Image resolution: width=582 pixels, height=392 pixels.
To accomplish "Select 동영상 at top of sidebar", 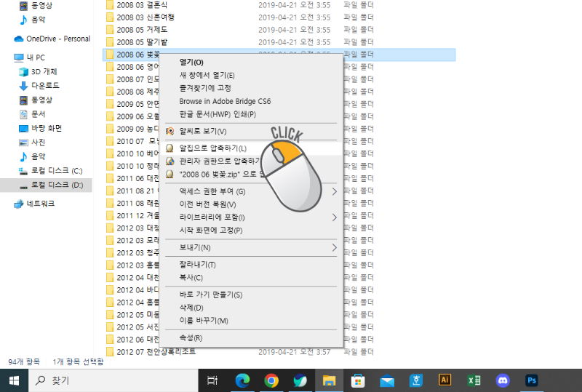I will (x=41, y=6).
